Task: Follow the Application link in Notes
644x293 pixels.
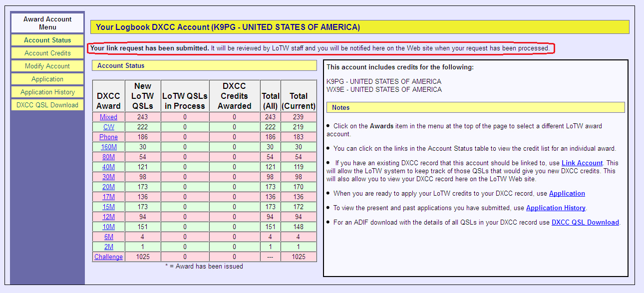Action: click(x=567, y=193)
